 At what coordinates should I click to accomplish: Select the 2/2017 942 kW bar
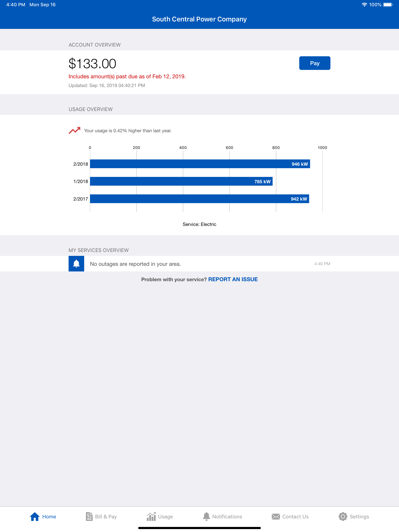coord(199,199)
